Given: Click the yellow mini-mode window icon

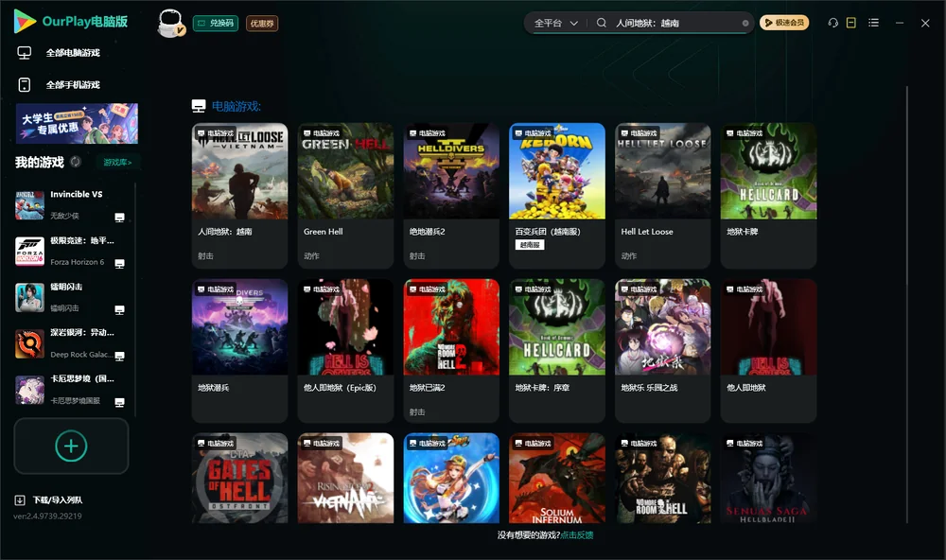Looking at the screenshot, I should pyautogui.click(x=851, y=23).
